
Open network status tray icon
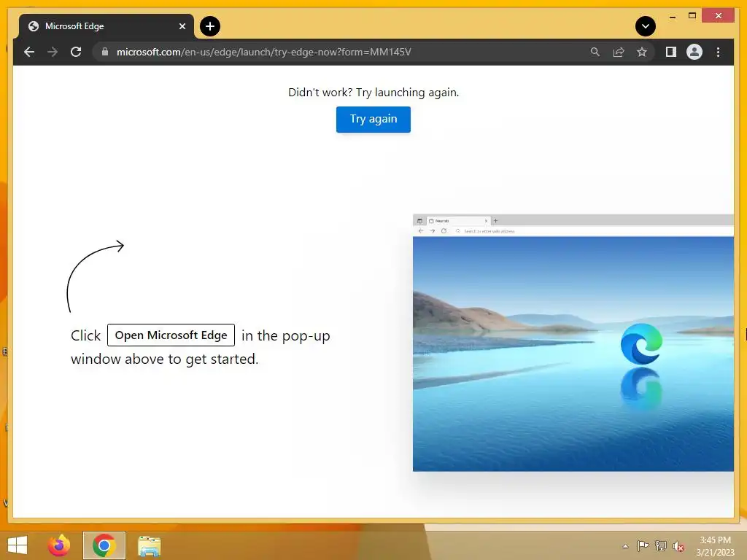661,545
